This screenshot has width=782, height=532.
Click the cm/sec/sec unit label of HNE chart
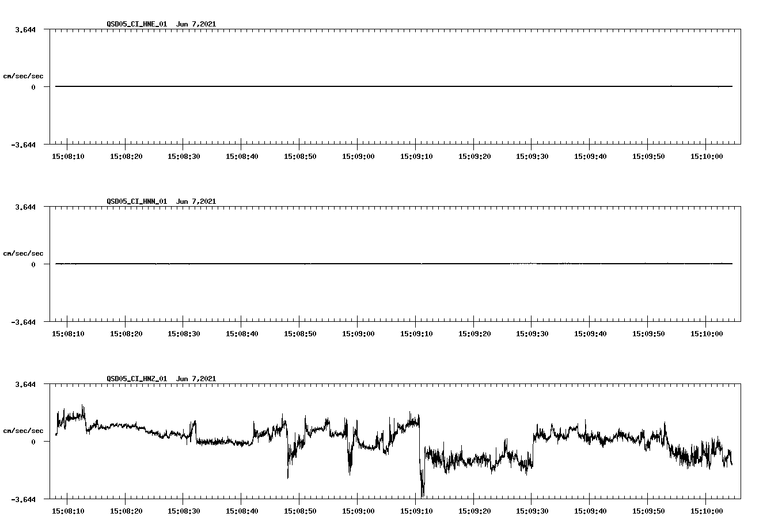tap(24, 76)
